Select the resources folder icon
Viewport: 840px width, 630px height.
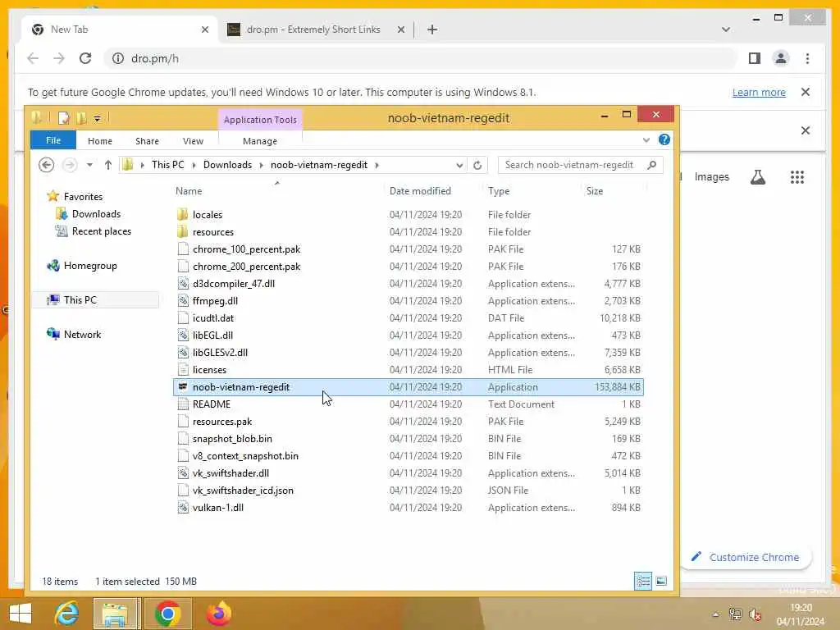(x=183, y=232)
